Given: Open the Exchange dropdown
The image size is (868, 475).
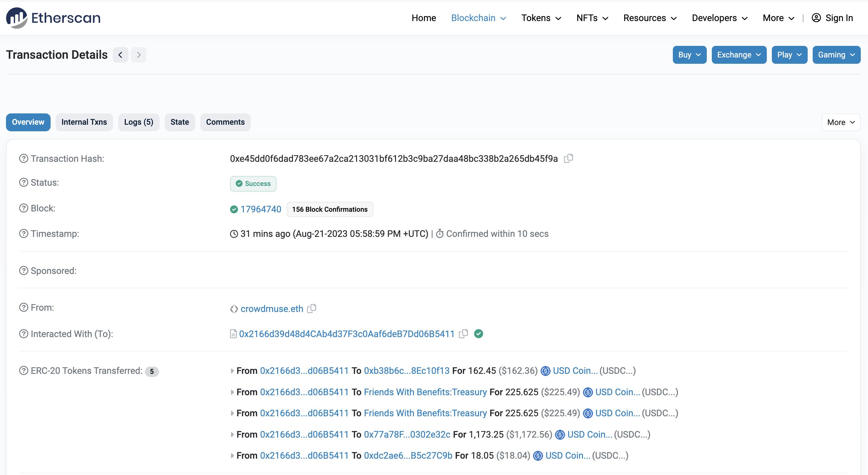Looking at the screenshot, I should point(739,55).
